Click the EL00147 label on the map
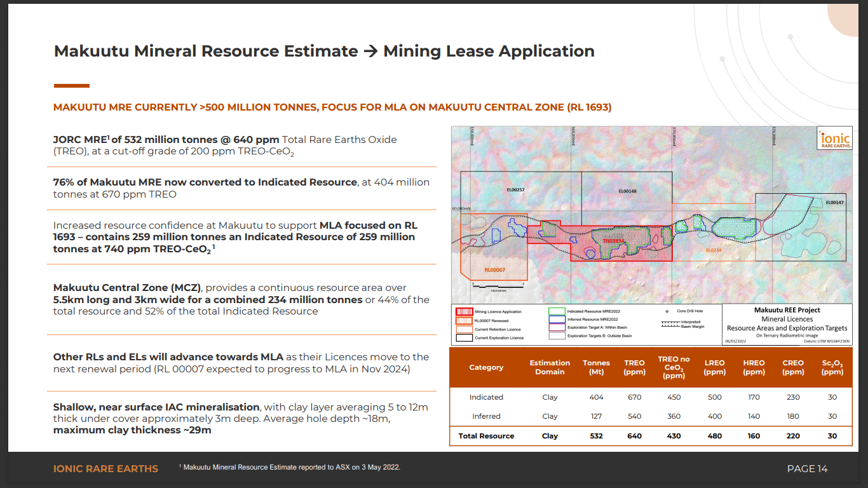The width and height of the screenshot is (868, 488). 835,202
